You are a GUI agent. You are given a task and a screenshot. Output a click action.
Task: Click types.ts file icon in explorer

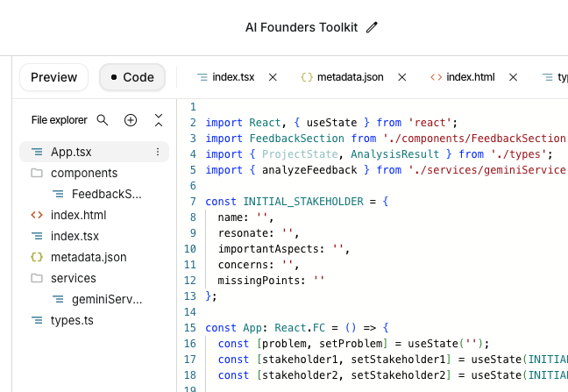[37, 320]
